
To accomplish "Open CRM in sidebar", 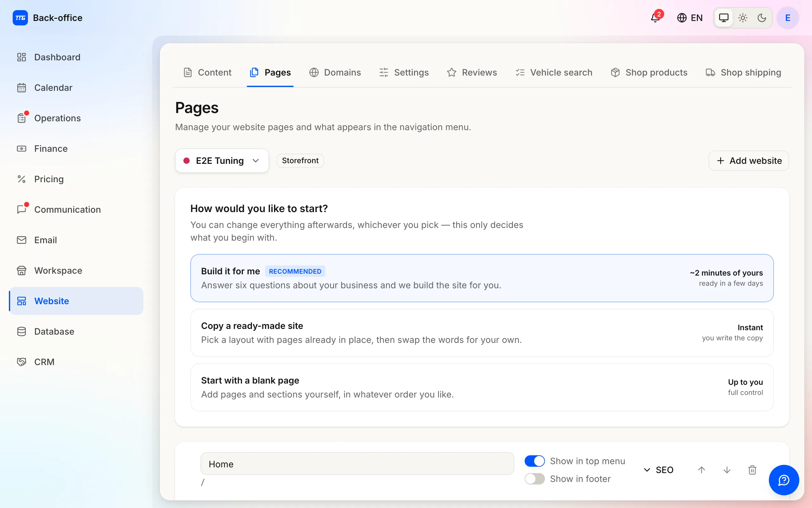I will [76, 362].
